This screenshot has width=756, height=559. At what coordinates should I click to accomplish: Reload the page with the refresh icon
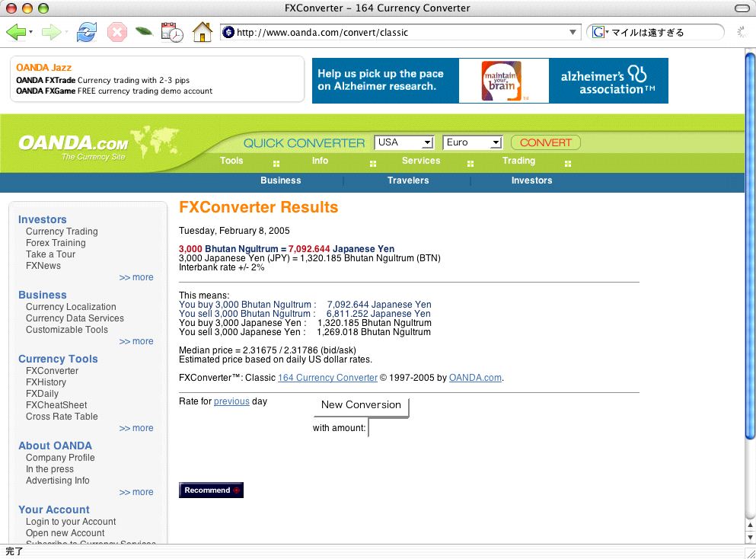coord(86,32)
